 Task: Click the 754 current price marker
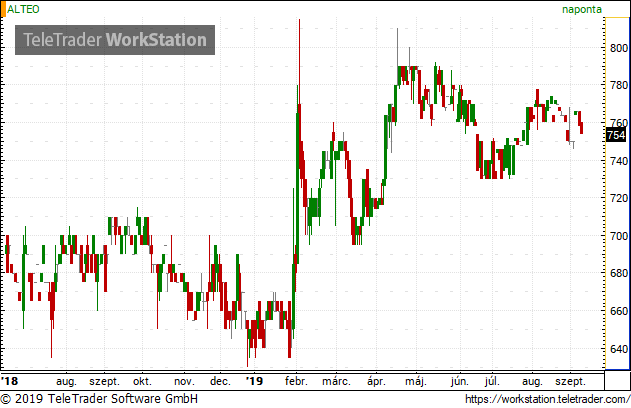coord(616,135)
